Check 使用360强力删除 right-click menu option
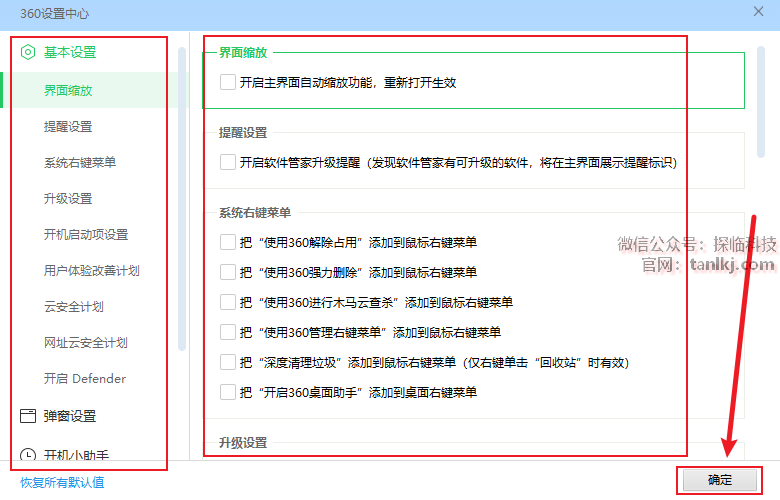The height and width of the screenshot is (500, 780). (x=228, y=272)
